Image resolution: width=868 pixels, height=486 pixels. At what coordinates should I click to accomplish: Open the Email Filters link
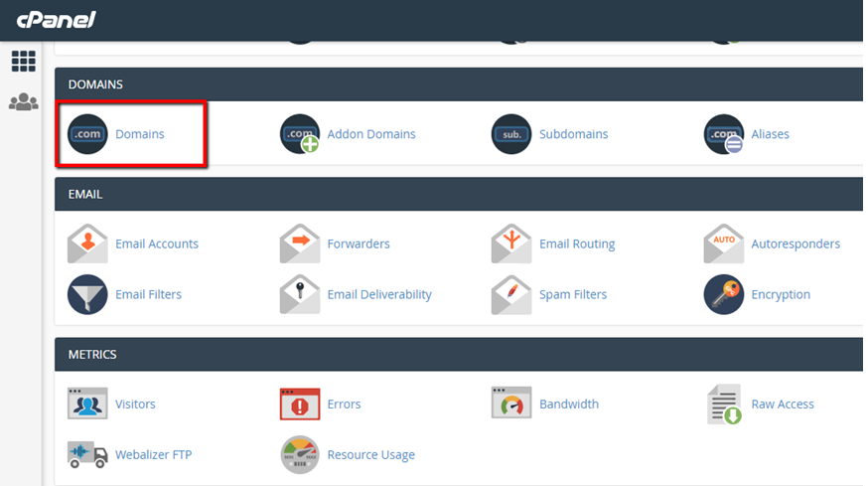tap(148, 294)
